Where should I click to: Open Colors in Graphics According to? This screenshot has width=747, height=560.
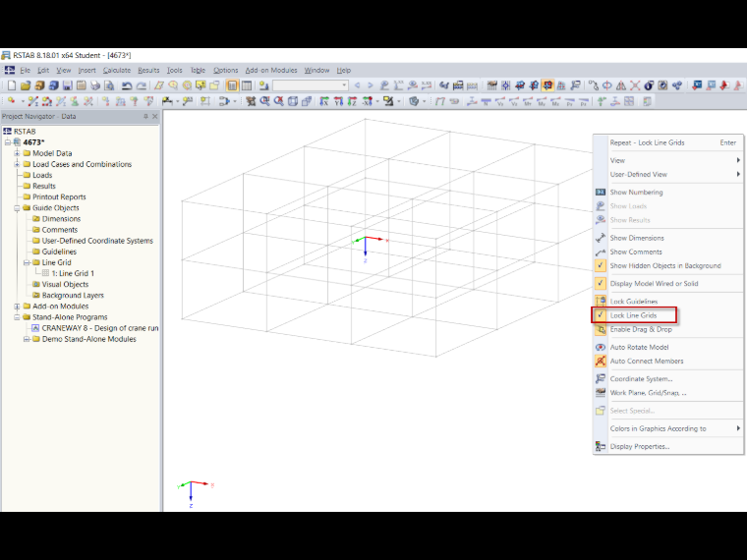[668, 428]
